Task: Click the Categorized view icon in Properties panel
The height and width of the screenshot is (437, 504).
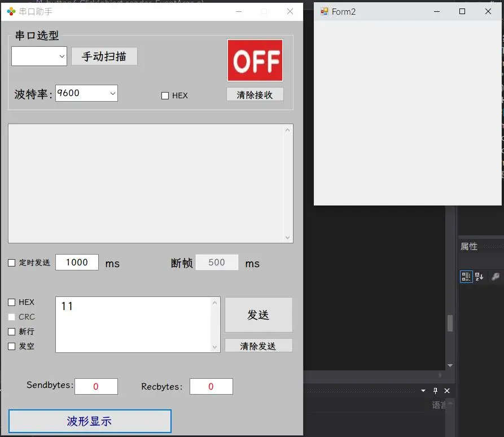Action: point(466,277)
